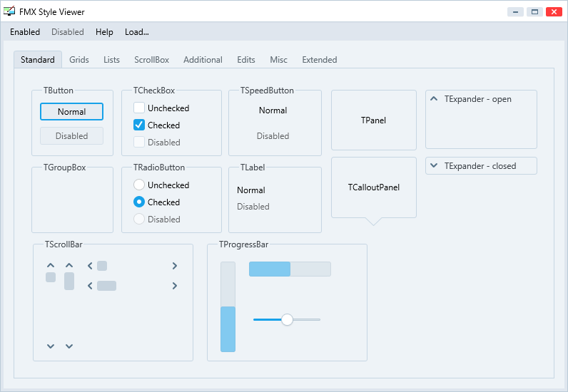Click the second vertical scrollbar down arrow
The image size is (568, 392).
click(69, 346)
